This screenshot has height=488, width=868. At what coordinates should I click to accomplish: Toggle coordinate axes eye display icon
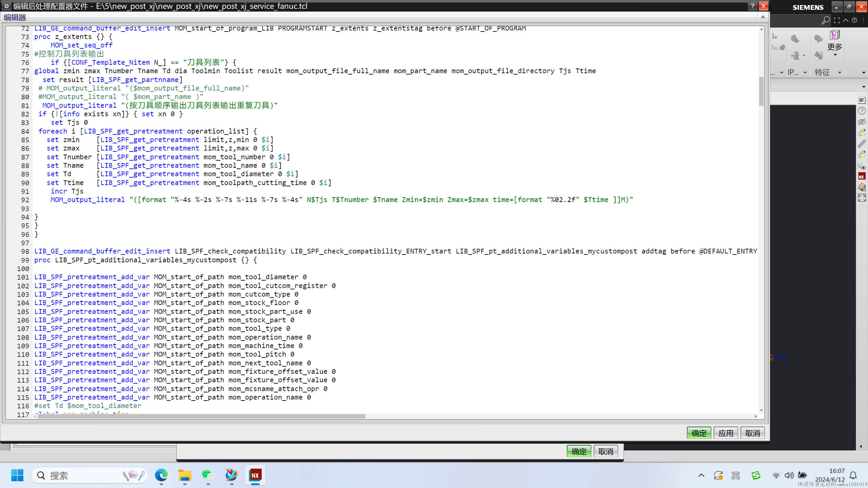coord(862,166)
